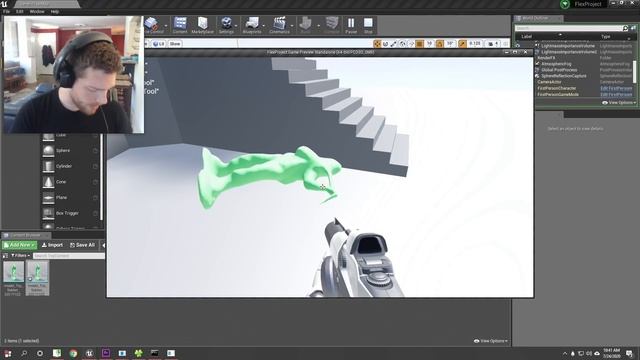Open the Settings toolbar icon
640x360 pixels.
pos(226,25)
